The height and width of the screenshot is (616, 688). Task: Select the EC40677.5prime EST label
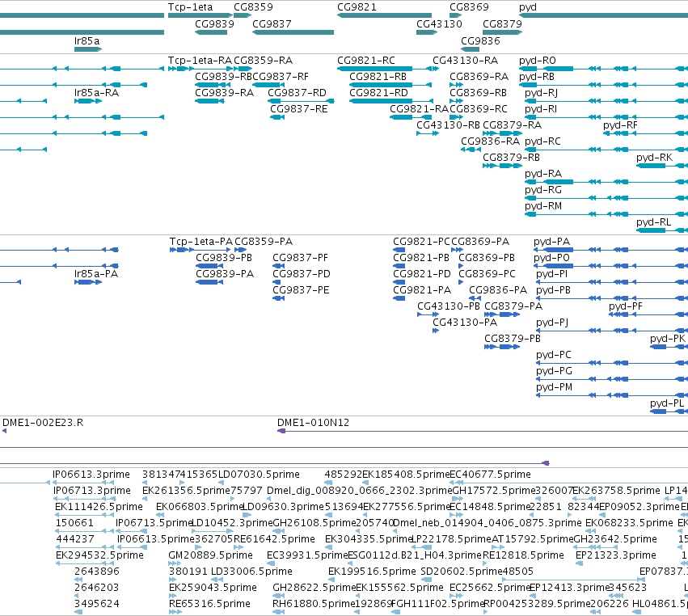[x=491, y=475]
